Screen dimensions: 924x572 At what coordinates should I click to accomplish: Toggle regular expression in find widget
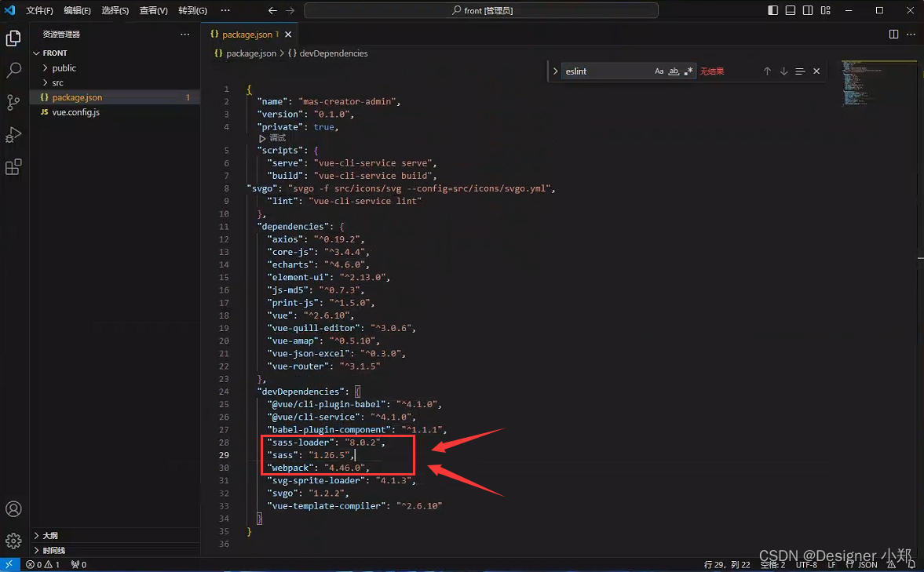(688, 71)
